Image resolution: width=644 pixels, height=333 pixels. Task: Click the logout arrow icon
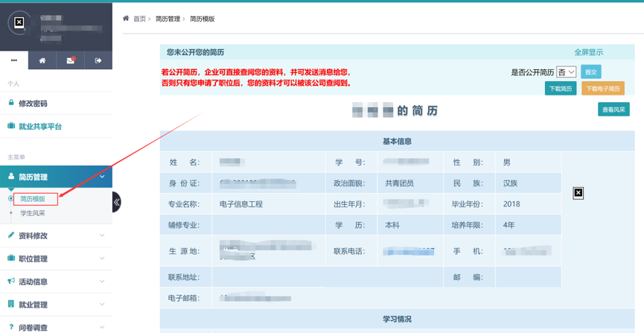click(98, 60)
